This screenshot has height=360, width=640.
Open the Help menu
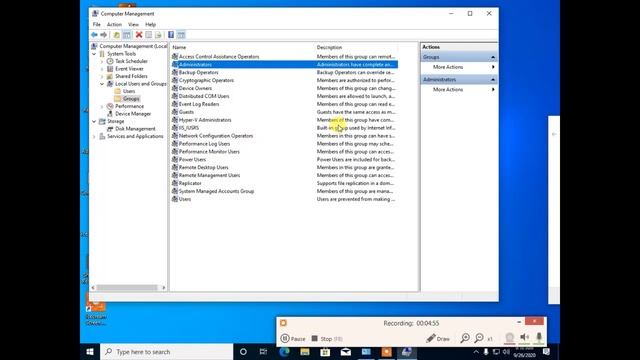pos(151,24)
